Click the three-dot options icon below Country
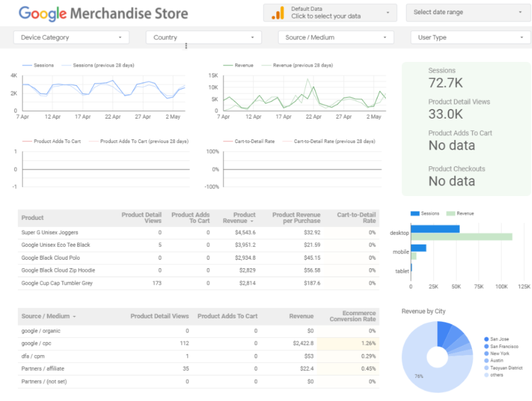Viewport: 532px width, 401px height. click(x=186, y=46)
